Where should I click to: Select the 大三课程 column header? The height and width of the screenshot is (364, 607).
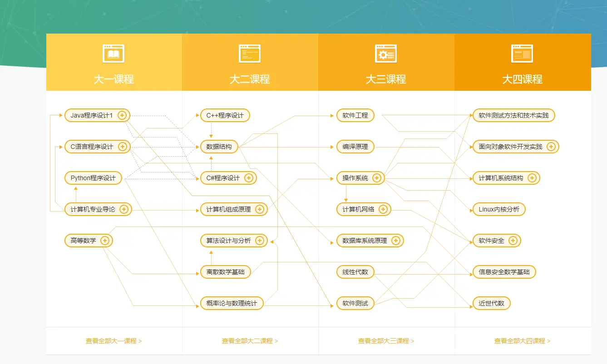[x=386, y=62]
